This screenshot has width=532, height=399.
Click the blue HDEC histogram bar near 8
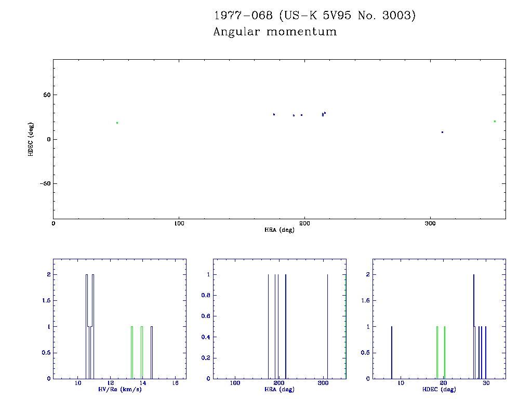392,353
